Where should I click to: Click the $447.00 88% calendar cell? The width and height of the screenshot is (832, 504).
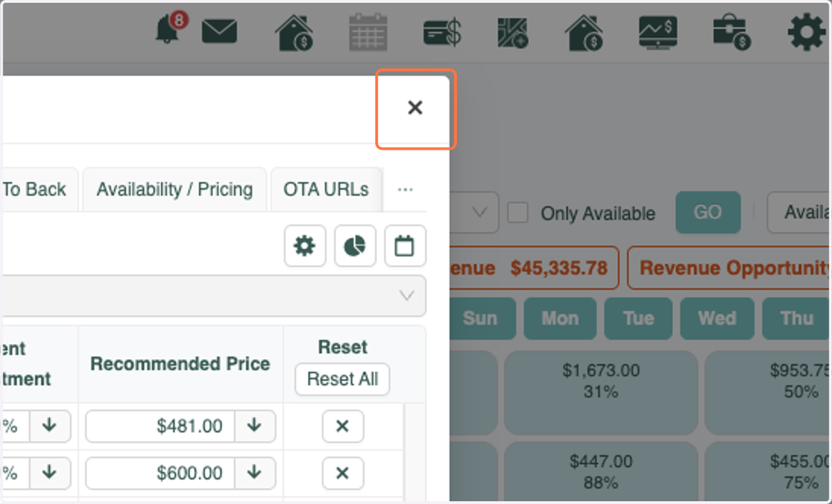601,471
